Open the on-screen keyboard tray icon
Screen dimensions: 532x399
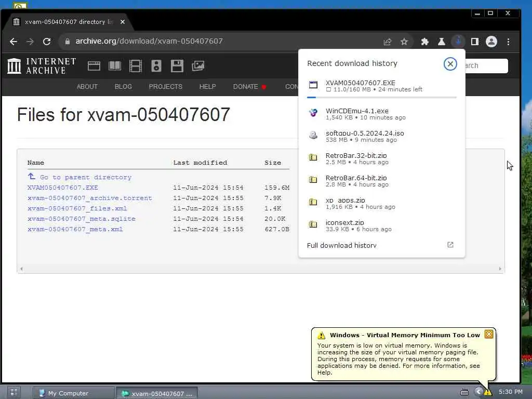tap(464, 393)
